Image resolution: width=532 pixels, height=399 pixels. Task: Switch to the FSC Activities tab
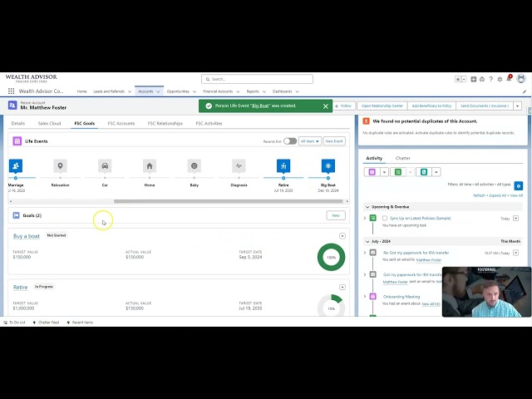[209, 124]
